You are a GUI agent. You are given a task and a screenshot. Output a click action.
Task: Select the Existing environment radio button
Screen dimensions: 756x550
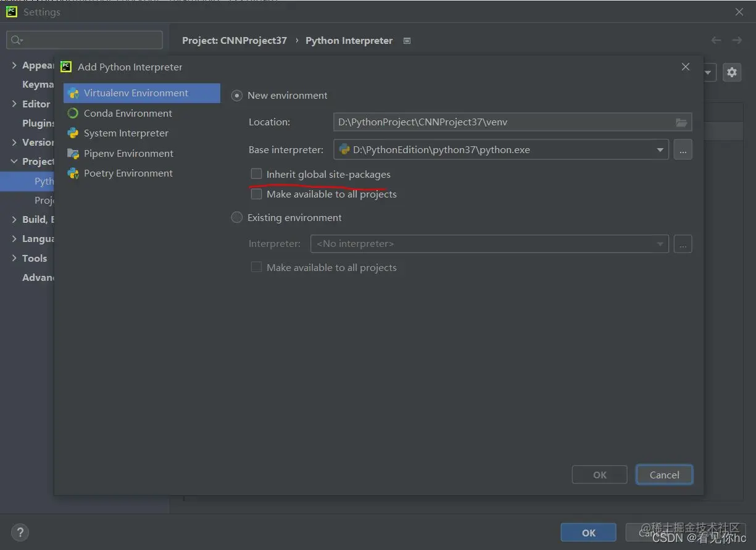236,217
